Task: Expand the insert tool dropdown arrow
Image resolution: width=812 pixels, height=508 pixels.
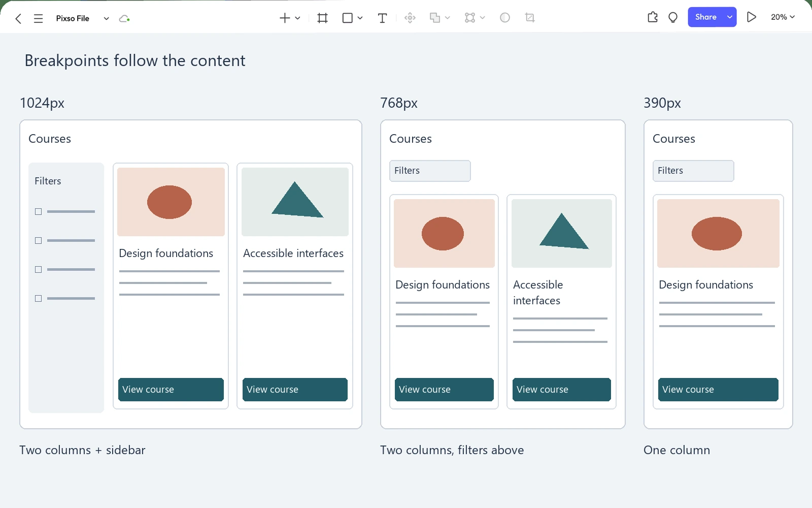Action: pyautogui.click(x=297, y=18)
